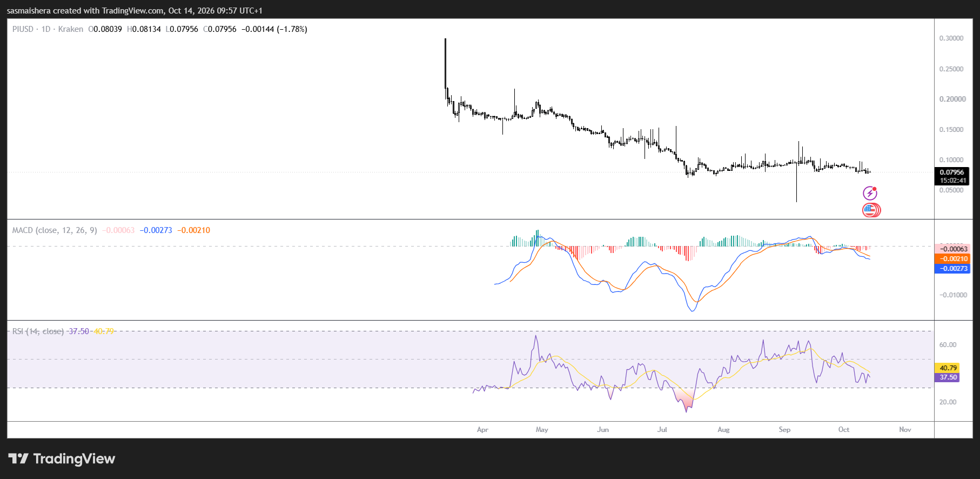Click the PIUSD symbol label
This screenshot has height=479, width=980.
[x=23, y=29]
